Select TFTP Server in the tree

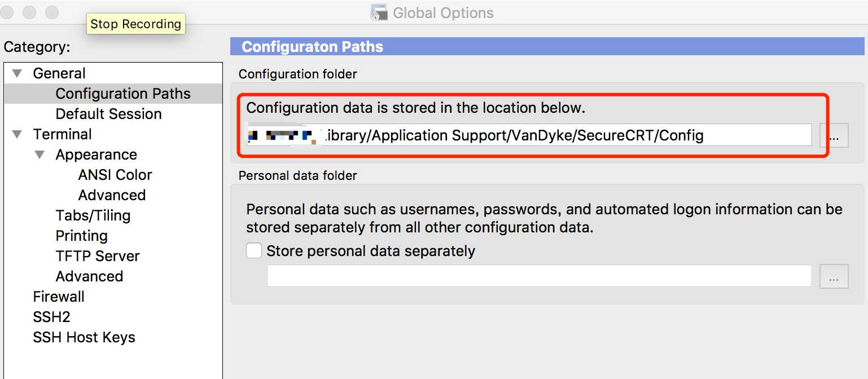click(98, 256)
